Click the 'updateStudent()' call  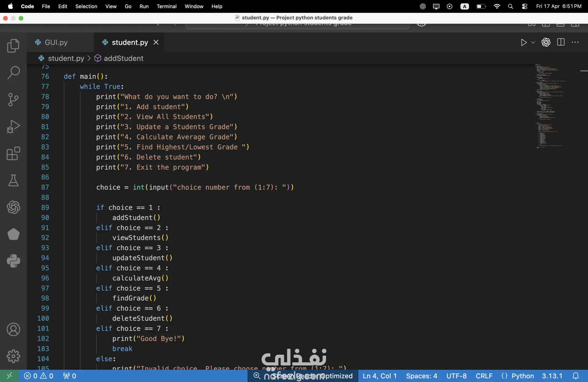(142, 258)
